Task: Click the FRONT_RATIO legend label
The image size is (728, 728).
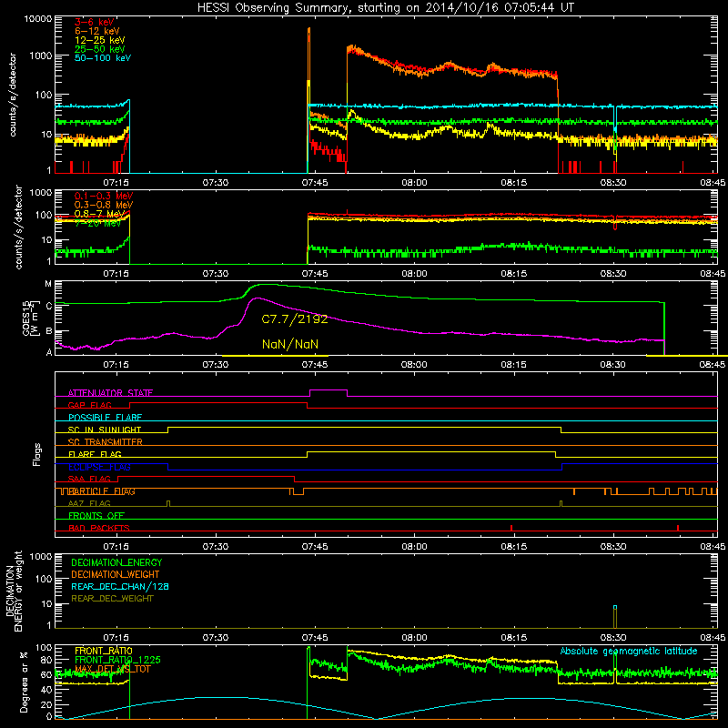Action: pyautogui.click(x=104, y=651)
